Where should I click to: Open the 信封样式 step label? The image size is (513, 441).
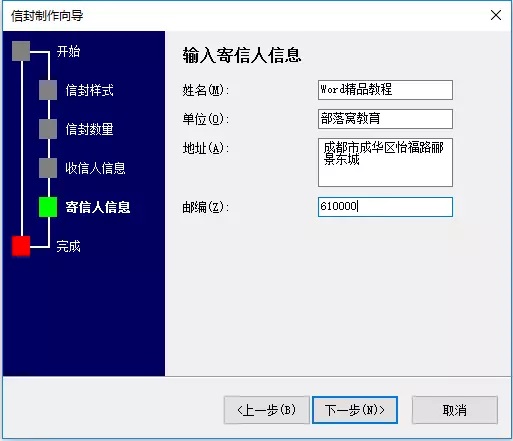(x=89, y=90)
